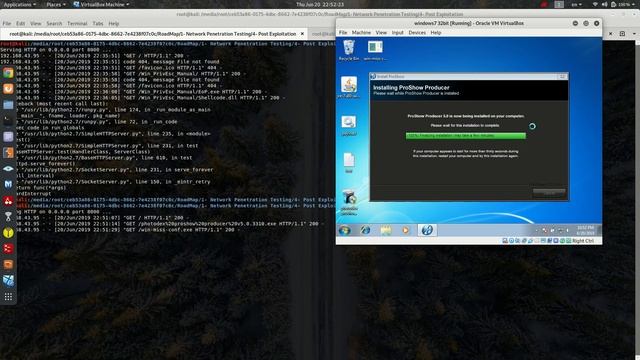Open the terminal Search menu
The width and height of the screenshot is (640, 360).
pyautogui.click(x=54, y=24)
